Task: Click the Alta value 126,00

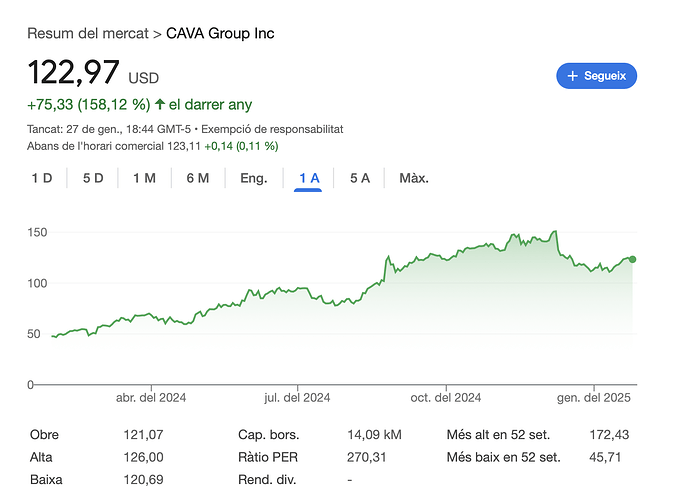Action: (x=143, y=457)
